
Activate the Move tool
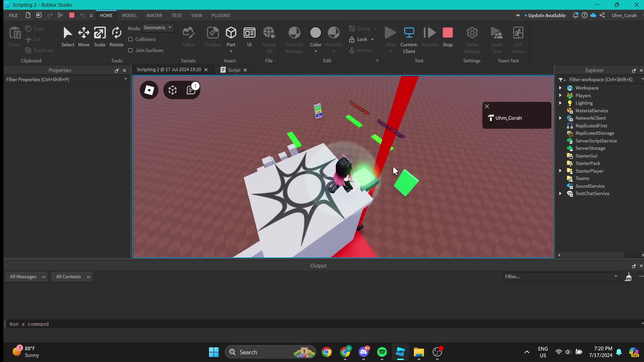tap(84, 37)
